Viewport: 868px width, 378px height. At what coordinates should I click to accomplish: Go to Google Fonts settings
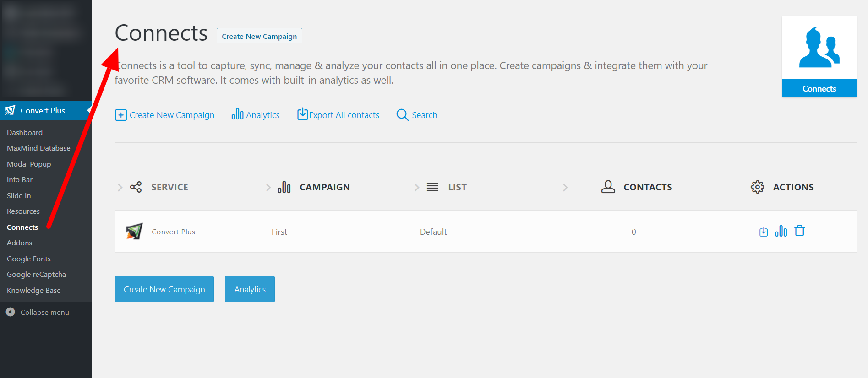pyautogui.click(x=29, y=259)
